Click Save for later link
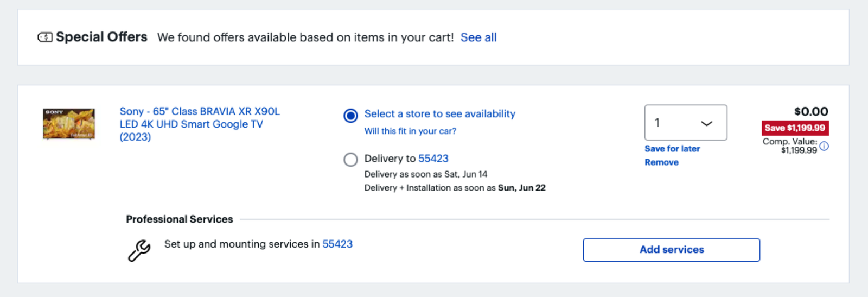 [672, 149]
